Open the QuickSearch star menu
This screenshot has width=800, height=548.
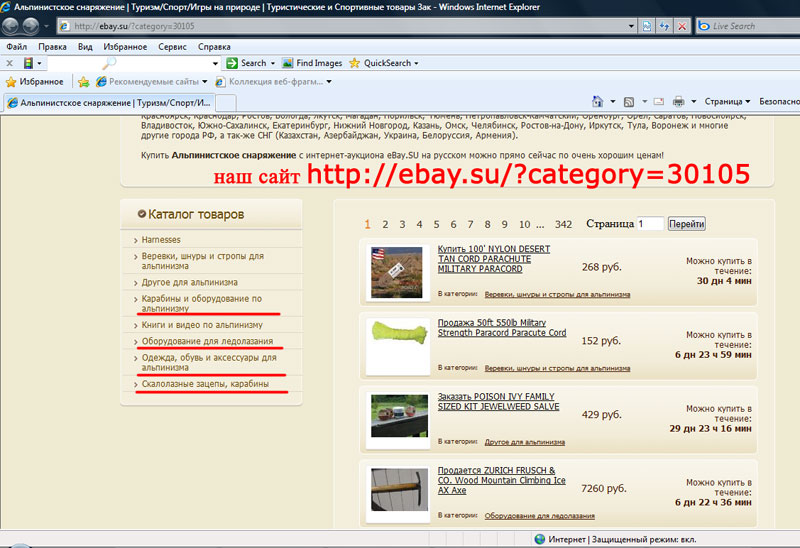click(x=384, y=63)
